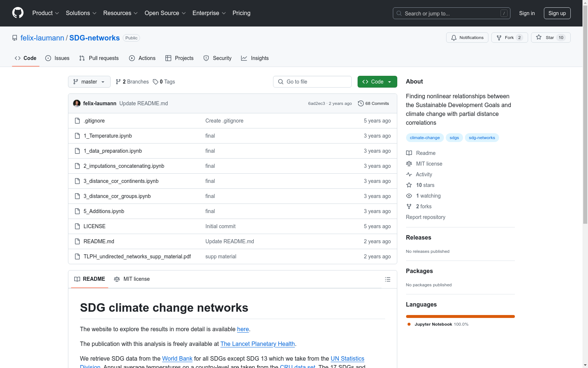Click the Activity pulse icon

pos(409,174)
